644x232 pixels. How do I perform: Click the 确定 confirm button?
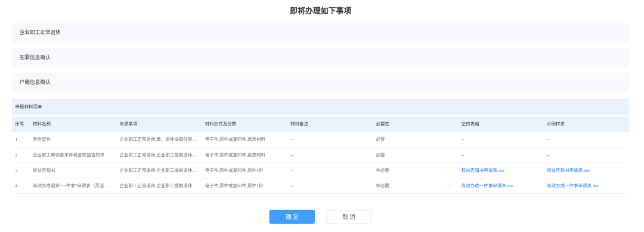[x=292, y=217]
